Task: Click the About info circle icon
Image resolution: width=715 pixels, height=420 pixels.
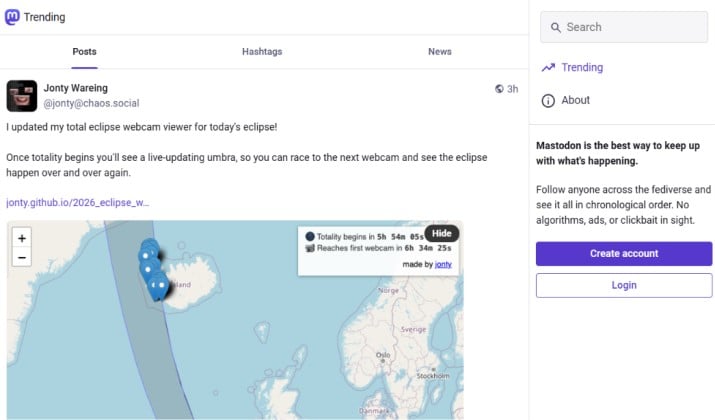Action: point(548,100)
